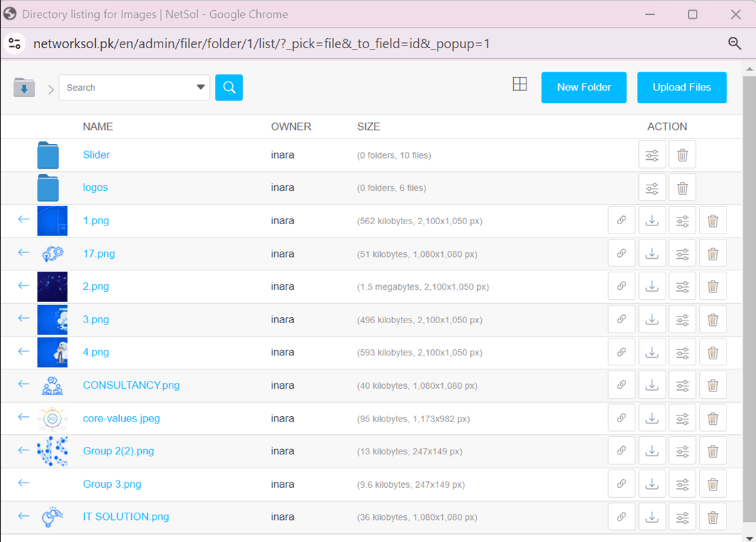Delete the Slider folder

682,155
